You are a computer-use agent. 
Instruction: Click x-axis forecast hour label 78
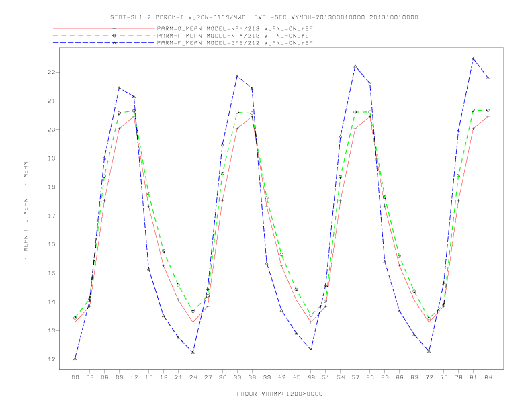459,377
